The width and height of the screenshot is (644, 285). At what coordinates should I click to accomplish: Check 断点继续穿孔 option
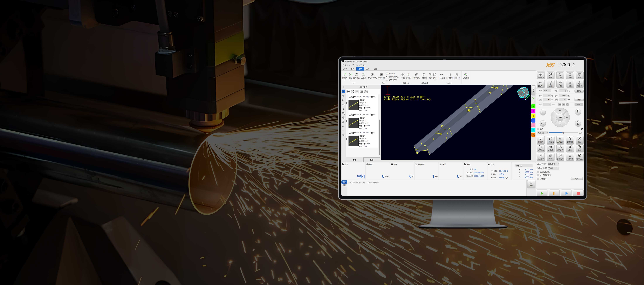coord(538,172)
